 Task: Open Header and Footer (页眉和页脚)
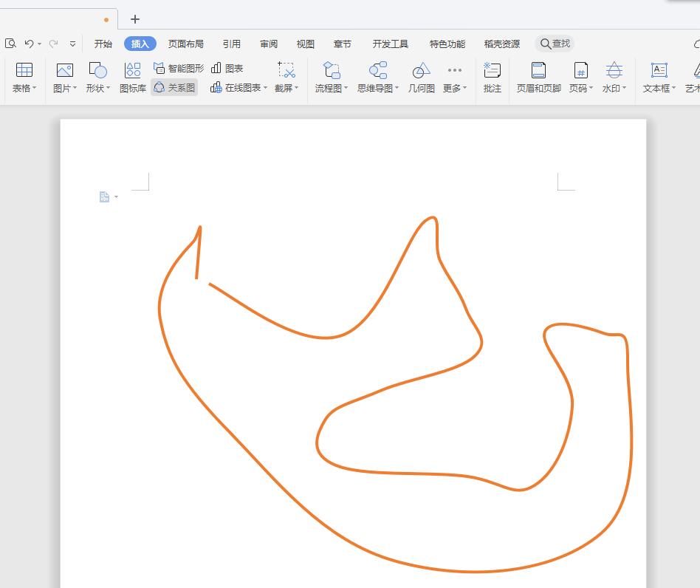coord(538,78)
